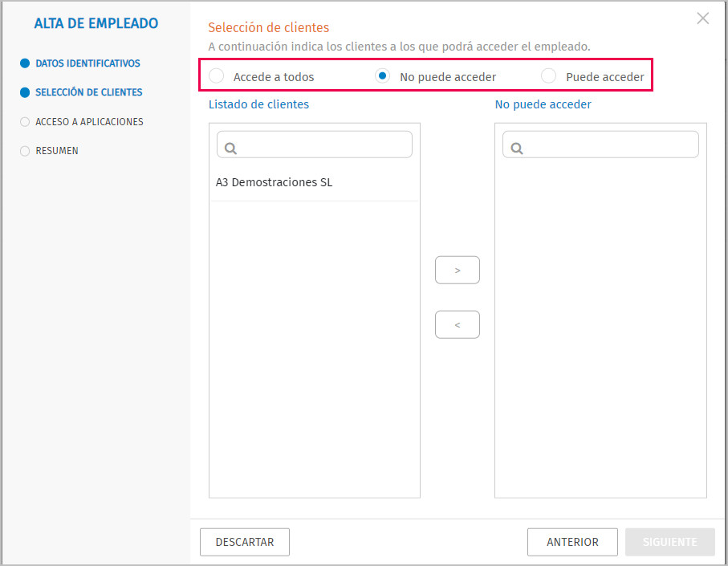Select the Puede acceder radio option
The width and height of the screenshot is (728, 566).
tap(548, 75)
